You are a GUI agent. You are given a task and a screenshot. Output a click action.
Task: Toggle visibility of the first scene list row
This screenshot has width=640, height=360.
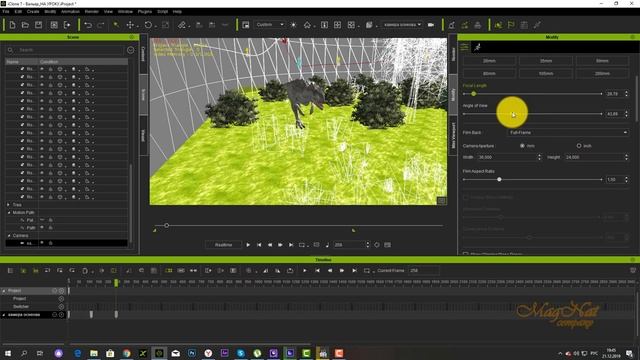pos(42,69)
